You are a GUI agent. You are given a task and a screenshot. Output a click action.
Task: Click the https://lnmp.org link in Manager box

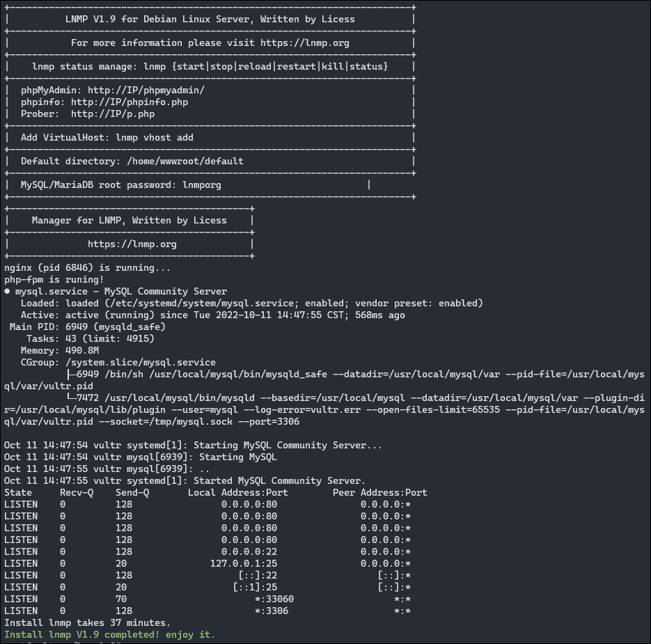(132, 244)
